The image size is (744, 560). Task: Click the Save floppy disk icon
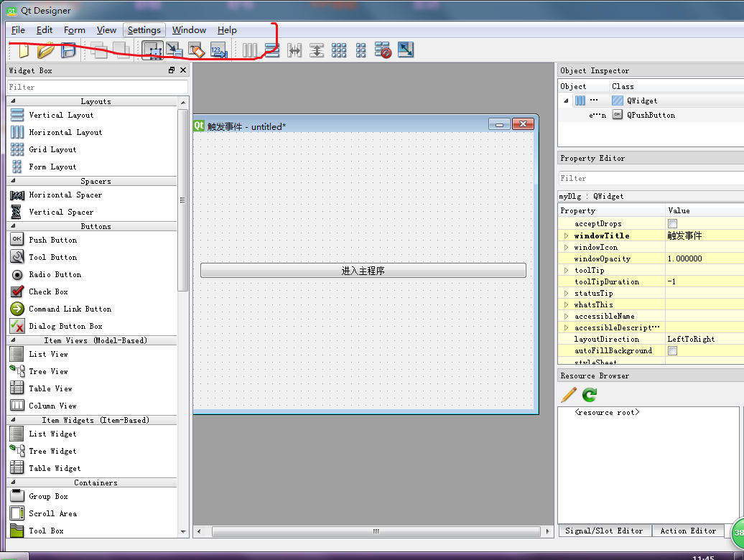pyautogui.click(x=68, y=50)
